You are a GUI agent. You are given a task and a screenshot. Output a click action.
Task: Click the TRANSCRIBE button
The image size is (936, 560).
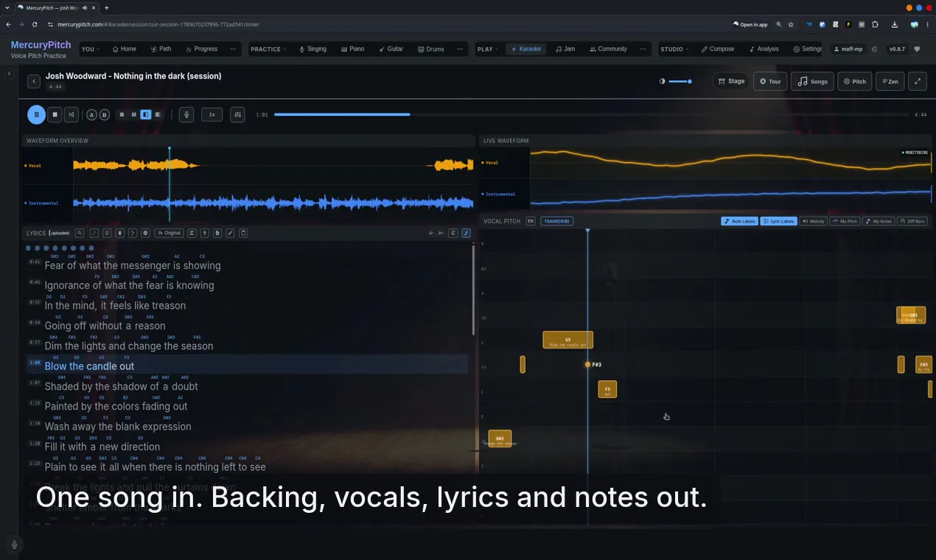pos(556,221)
